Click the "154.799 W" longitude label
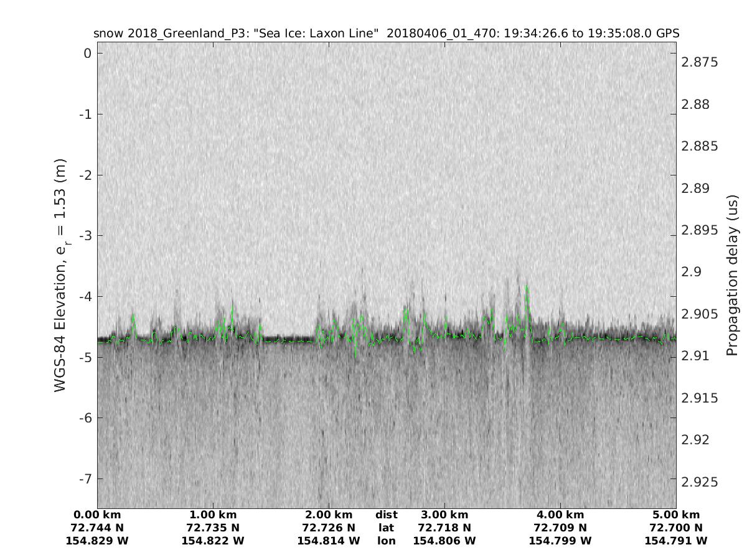Viewport: 747px width, 560px height. click(x=560, y=541)
